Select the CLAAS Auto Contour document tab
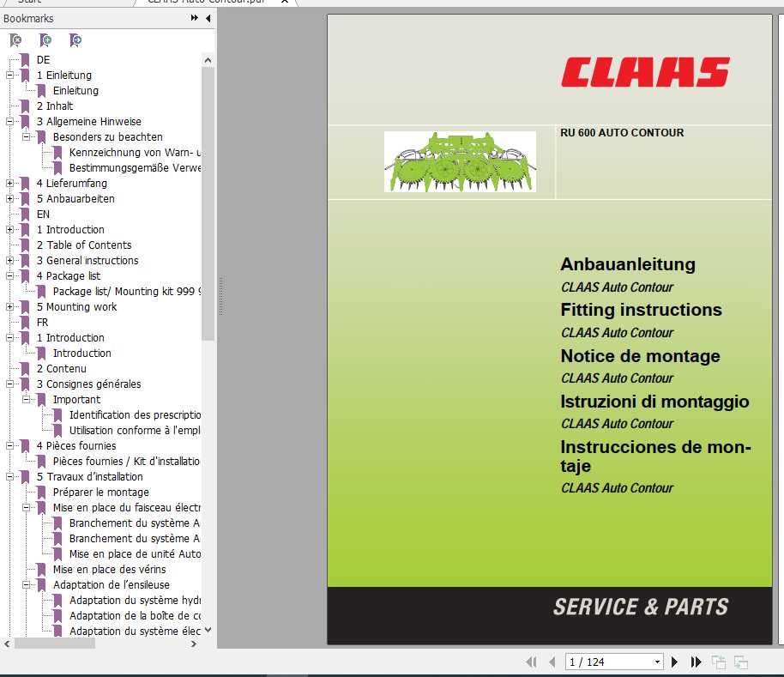This screenshot has width=784, height=677. [x=206, y=3]
